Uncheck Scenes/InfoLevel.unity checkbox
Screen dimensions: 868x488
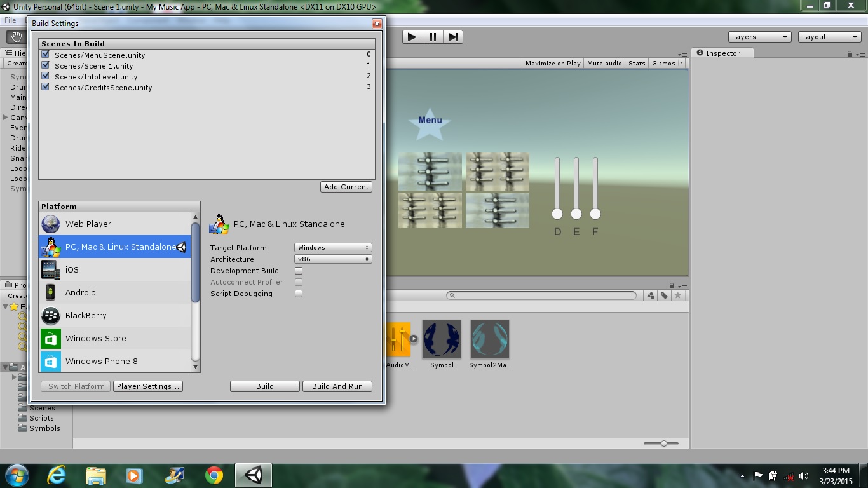tap(46, 76)
